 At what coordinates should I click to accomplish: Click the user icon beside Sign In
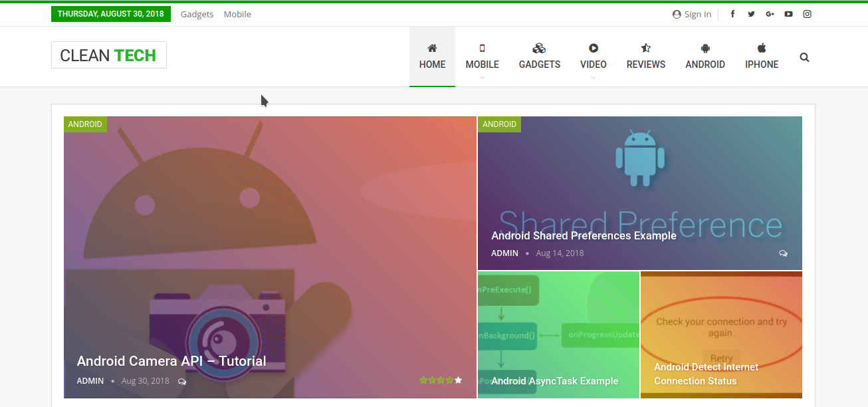tap(677, 14)
